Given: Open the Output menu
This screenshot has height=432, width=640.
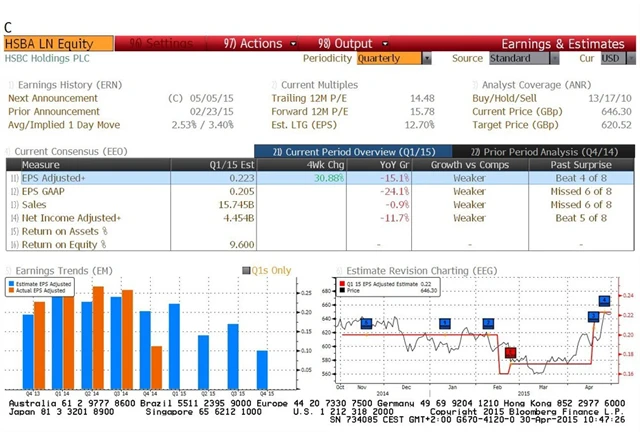Looking at the screenshot, I should tap(345, 44).
